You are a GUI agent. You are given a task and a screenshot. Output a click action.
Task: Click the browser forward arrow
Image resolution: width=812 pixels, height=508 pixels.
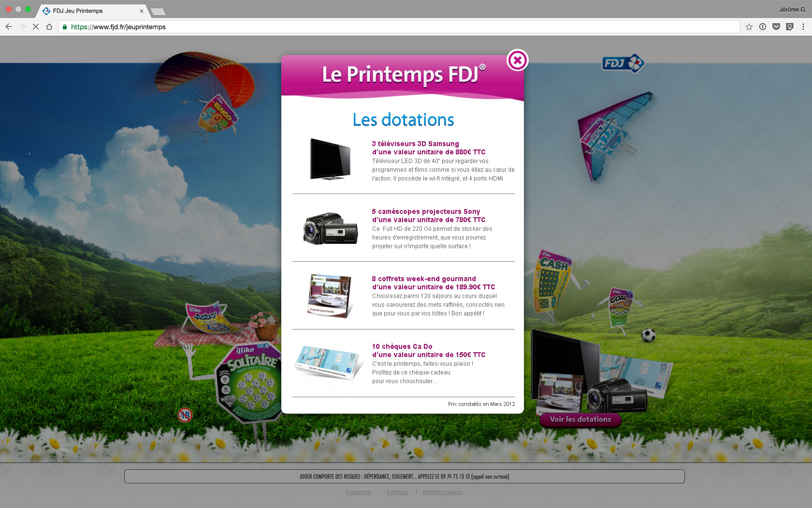click(x=22, y=27)
